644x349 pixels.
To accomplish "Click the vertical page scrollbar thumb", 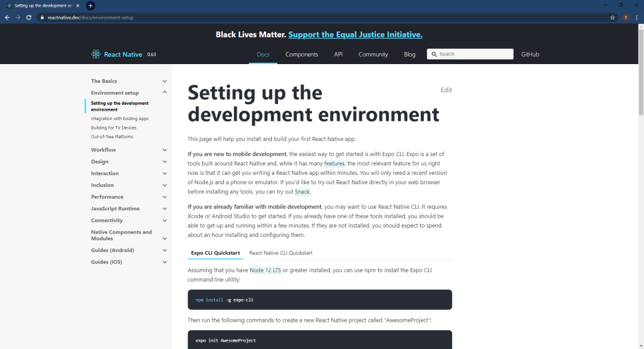I will [641, 72].
